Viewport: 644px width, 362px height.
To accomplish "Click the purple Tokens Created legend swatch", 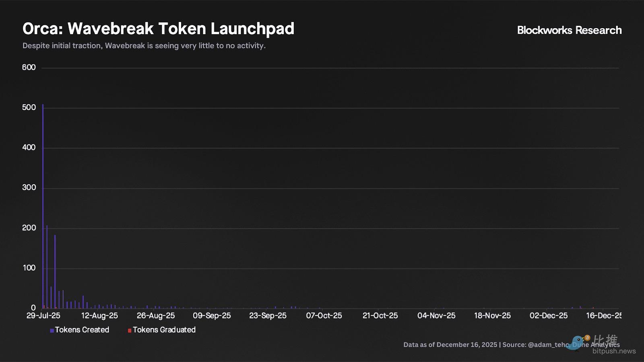I will coord(52,331).
